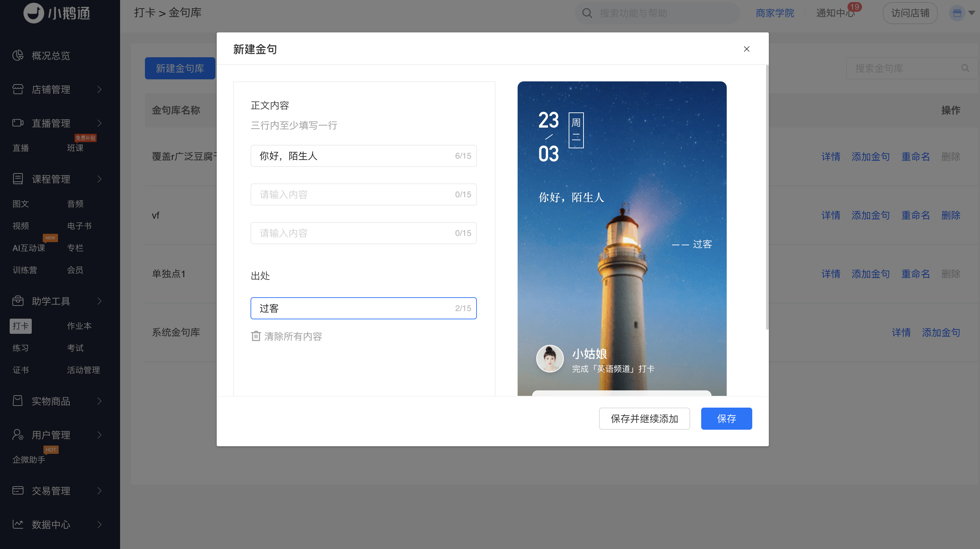Open 商家学院 link
Viewport: 980px width, 549px height.
click(775, 13)
